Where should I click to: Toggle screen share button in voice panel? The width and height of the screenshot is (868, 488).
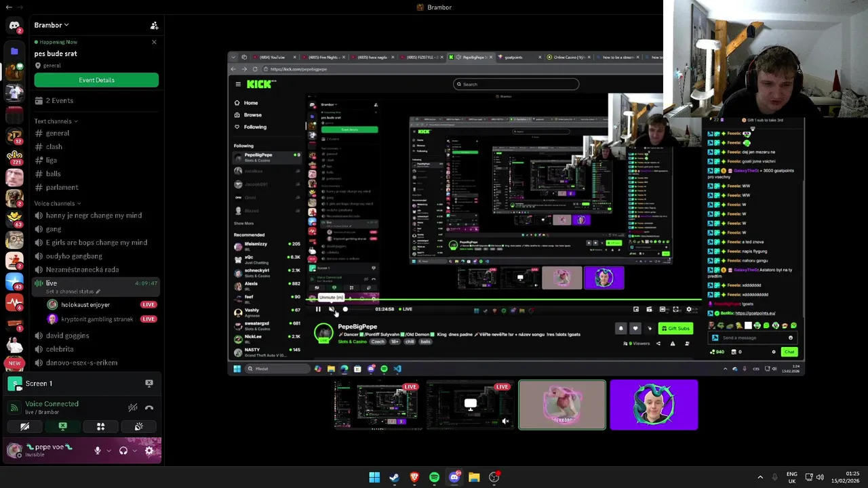62,426
